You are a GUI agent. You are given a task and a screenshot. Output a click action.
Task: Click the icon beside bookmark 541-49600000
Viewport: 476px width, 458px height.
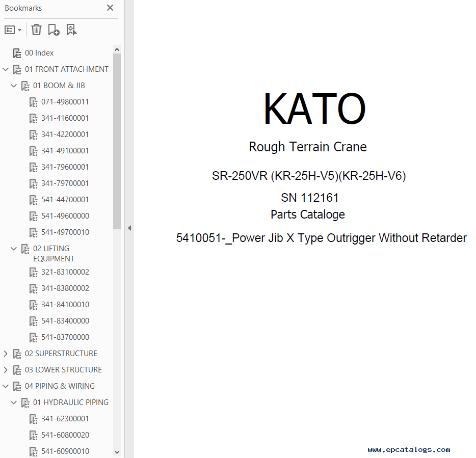(34, 216)
